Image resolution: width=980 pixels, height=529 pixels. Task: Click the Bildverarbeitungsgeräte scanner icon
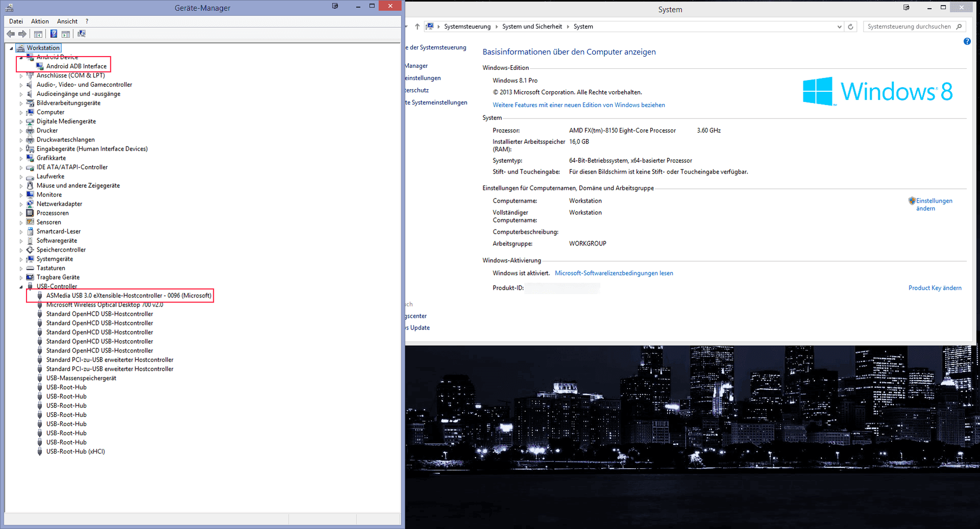pos(30,103)
